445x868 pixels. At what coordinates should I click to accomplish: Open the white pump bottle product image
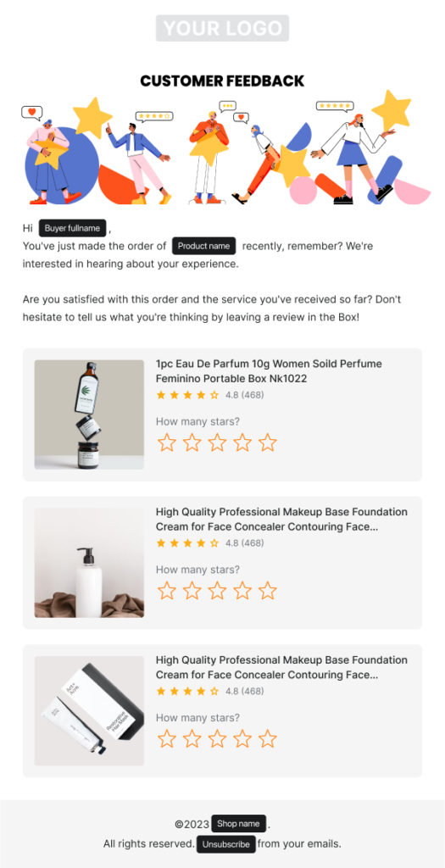(89, 563)
